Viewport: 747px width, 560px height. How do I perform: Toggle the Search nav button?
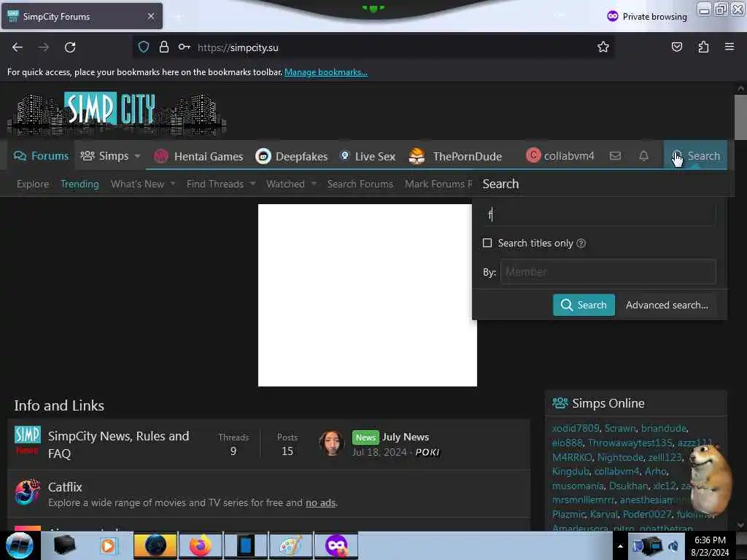[x=695, y=156]
